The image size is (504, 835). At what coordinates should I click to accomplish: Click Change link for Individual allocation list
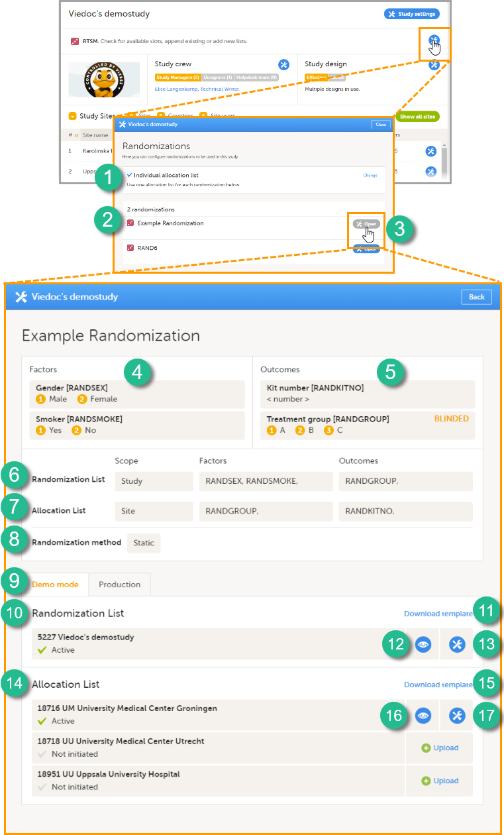(370, 176)
